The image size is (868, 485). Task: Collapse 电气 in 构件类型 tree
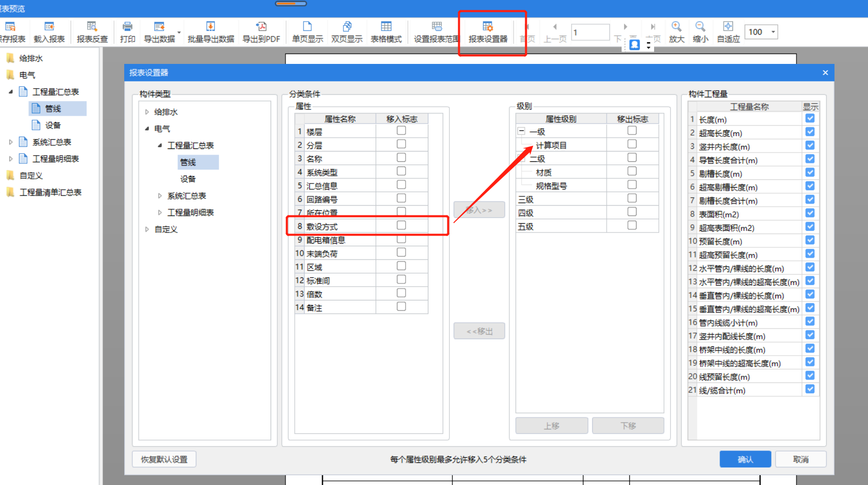click(147, 129)
